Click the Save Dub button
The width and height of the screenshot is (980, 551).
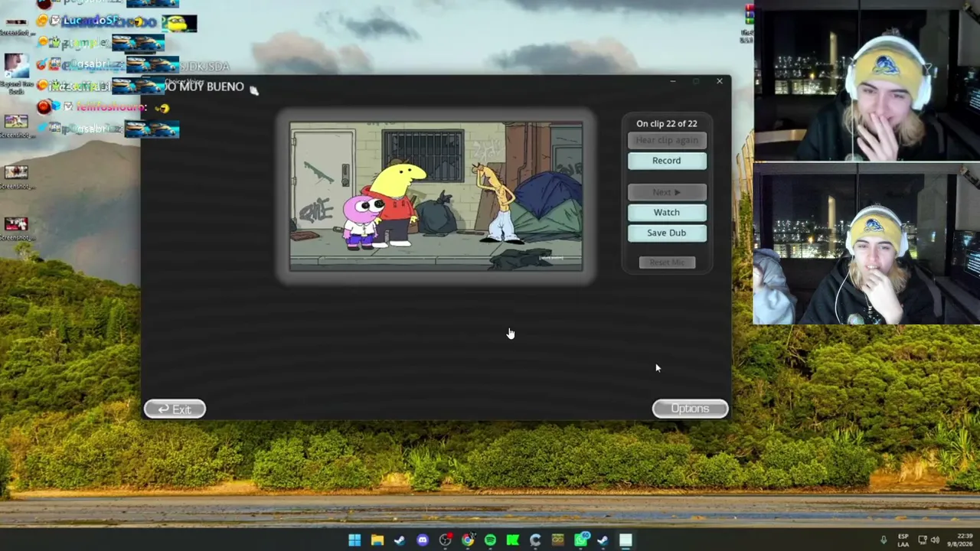coord(667,233)
